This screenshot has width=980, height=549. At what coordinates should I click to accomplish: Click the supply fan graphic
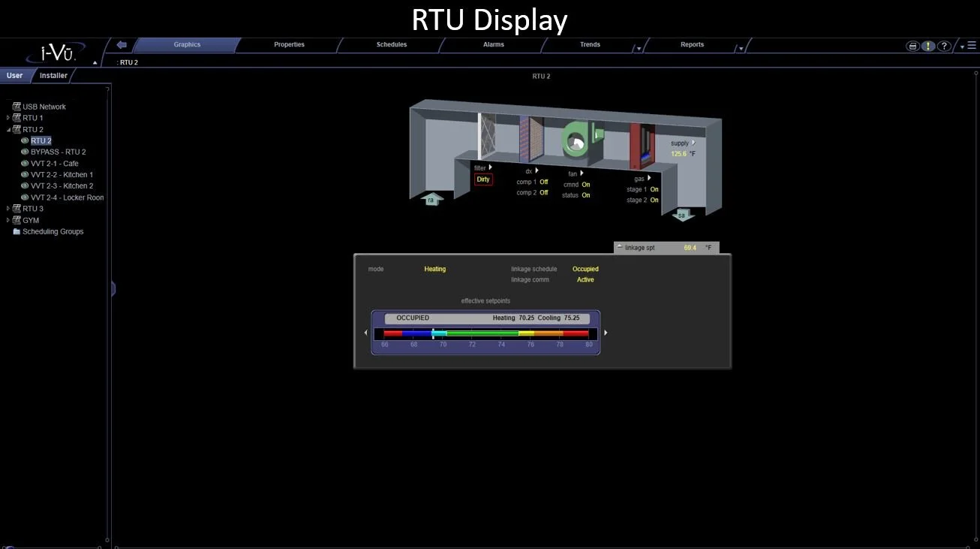click(x=578, y=139)
